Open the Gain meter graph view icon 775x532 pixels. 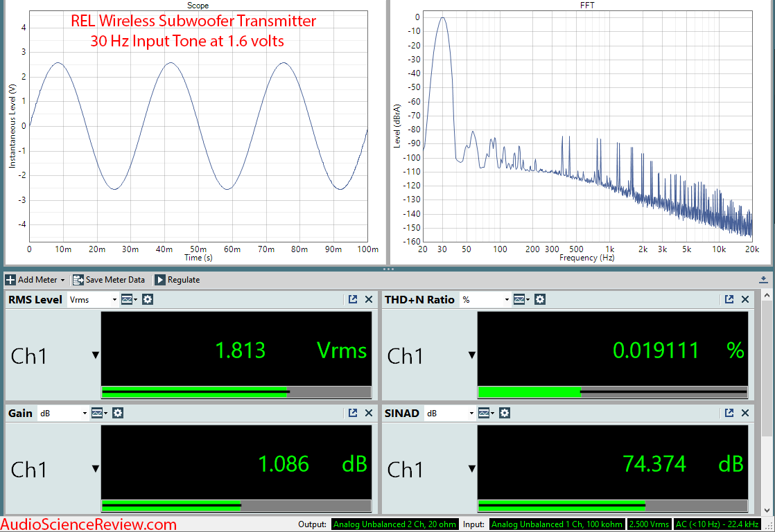99,413
